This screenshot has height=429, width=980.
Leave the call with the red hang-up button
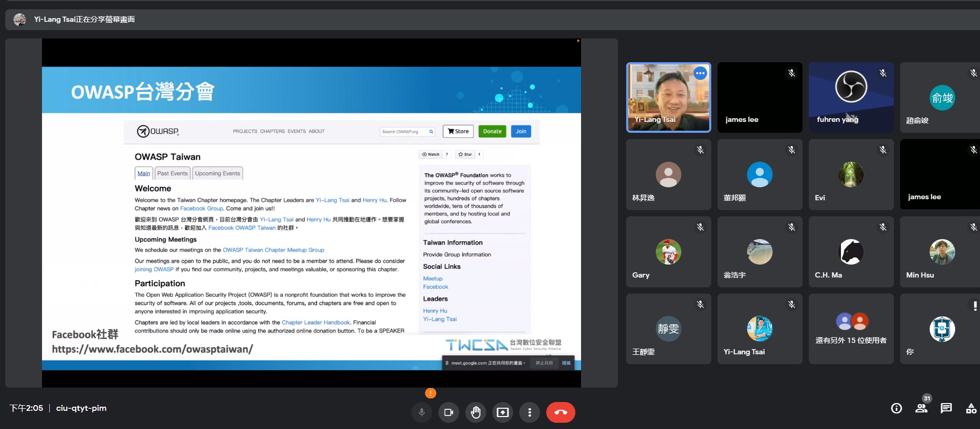[x=561, y=412]
